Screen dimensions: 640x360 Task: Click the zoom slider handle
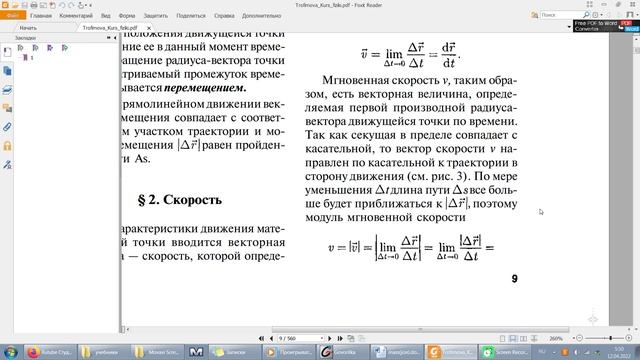pos(611,338)
